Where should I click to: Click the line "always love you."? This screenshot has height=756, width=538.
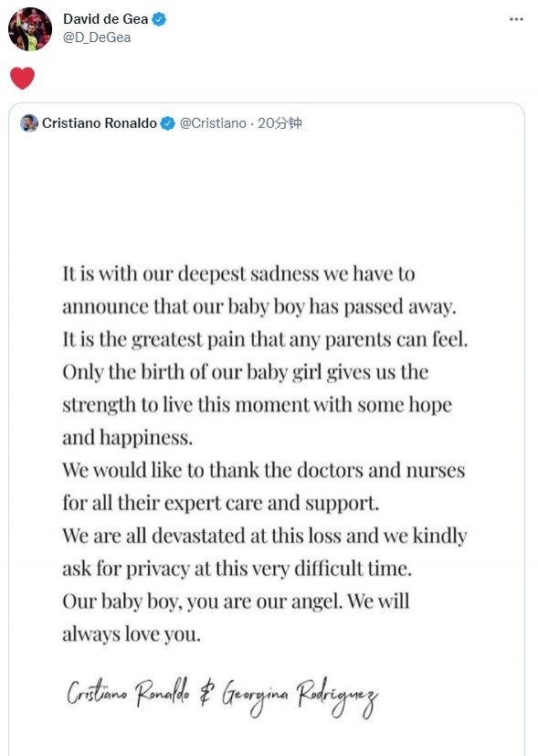[x=131, y=634]
